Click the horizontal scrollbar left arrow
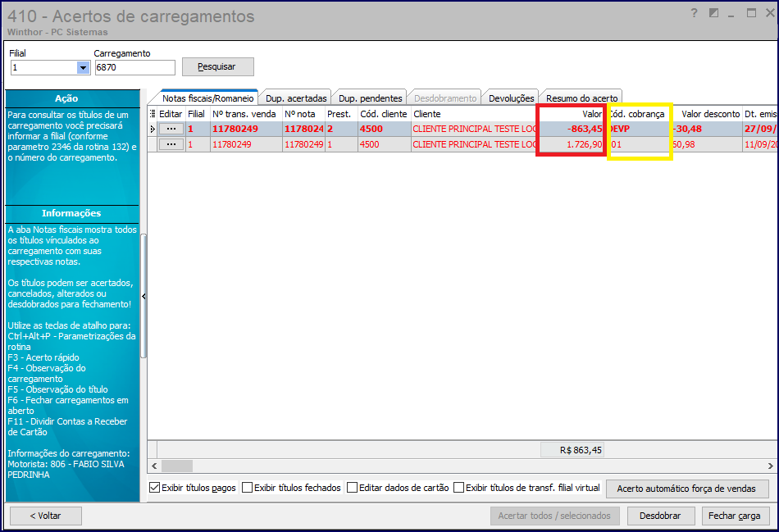This screenshot has width=779, height=532. click(x=154, y=466)
